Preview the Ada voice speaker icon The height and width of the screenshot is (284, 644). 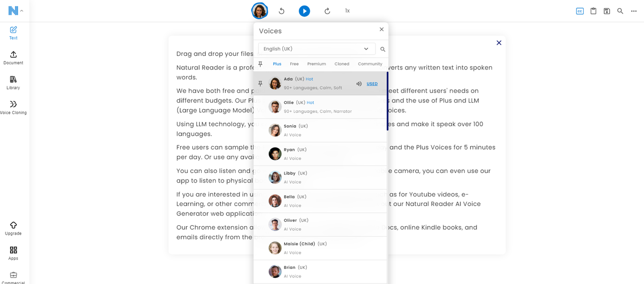coord(359,84)
